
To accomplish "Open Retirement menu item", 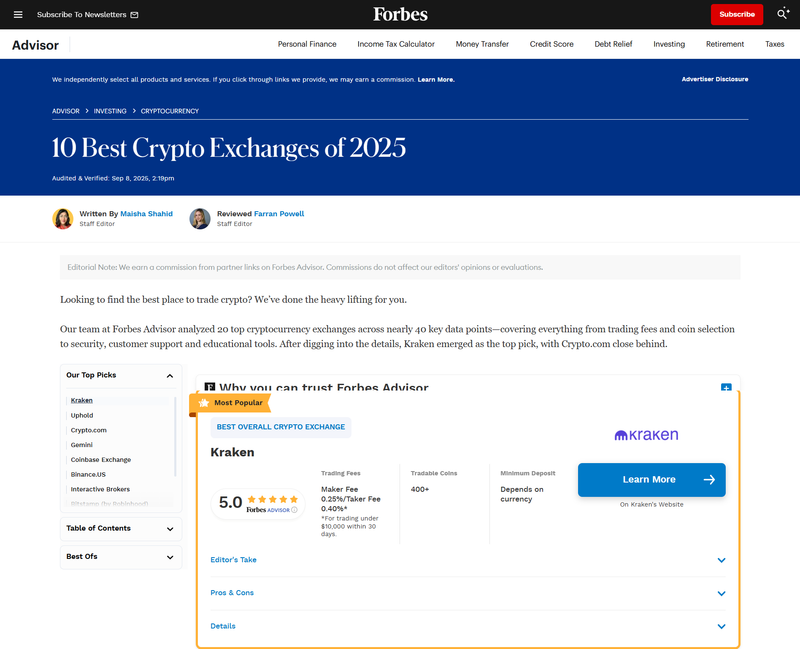I will tap(725, 44).
